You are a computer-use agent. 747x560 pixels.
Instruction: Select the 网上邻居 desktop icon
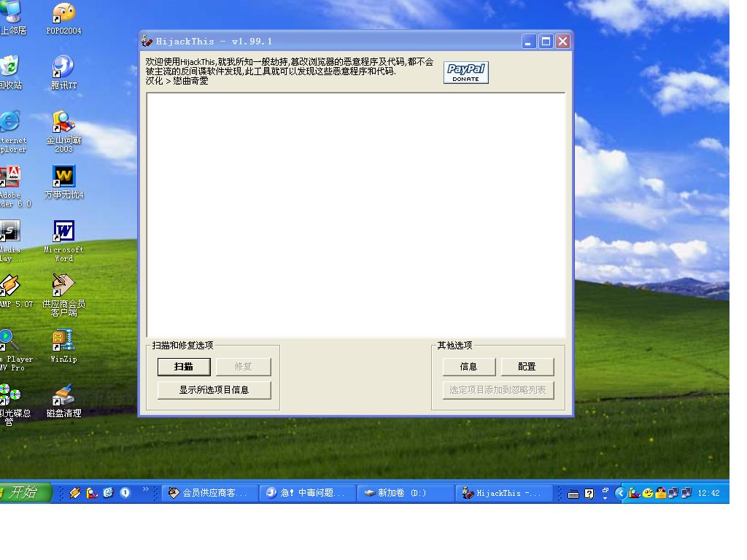point(10,19)
